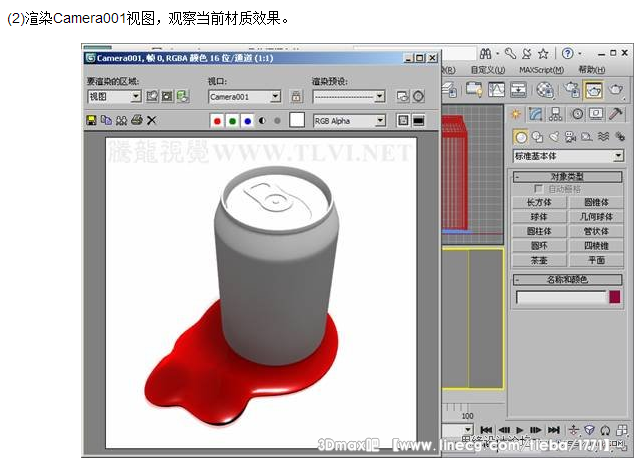Open rendered frame window teapot icon (highlighted)
Screen dimensions: 639x462
click(x=594, y=90)
